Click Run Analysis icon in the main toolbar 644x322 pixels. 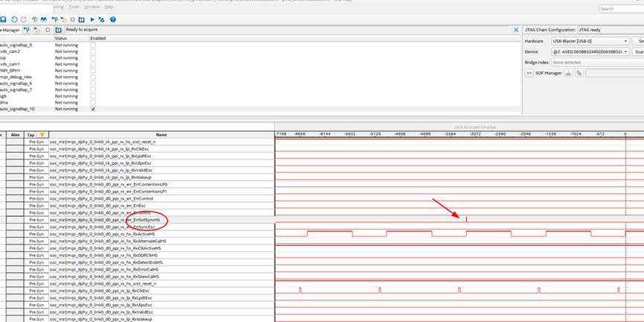coord(54,19)
